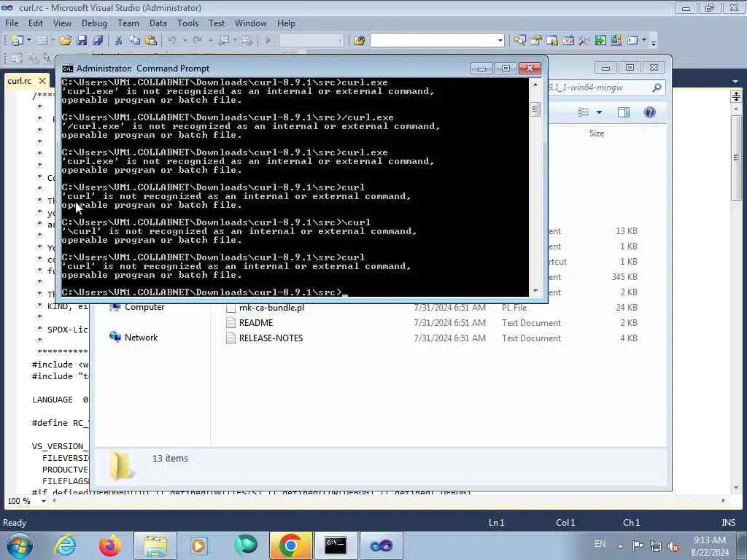Click the Save All icon

pyautogui.click(x=98, y=41)
